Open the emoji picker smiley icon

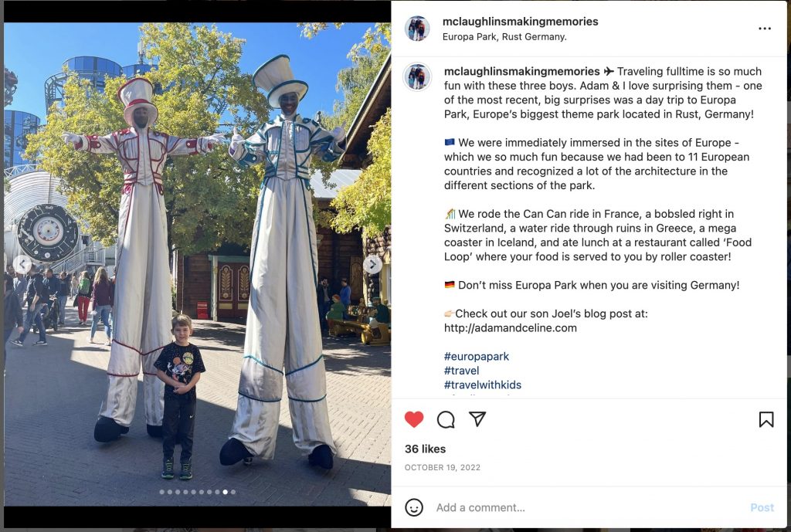pos(414,507)
